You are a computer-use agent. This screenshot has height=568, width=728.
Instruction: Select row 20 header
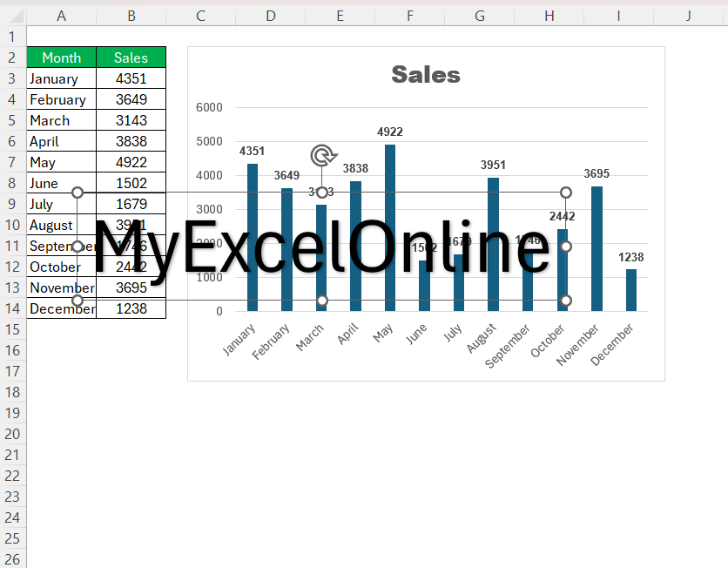click(x=12, y=434)
